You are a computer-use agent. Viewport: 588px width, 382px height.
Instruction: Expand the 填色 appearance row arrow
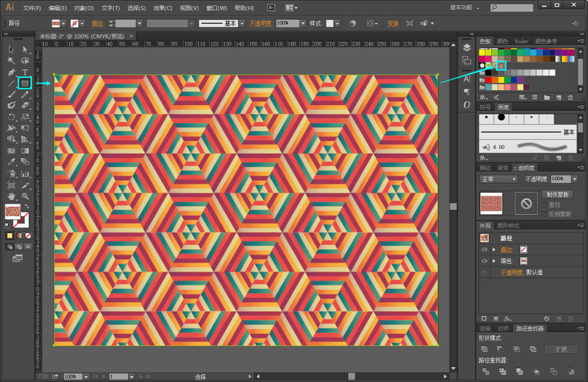(x=494, y=261)
